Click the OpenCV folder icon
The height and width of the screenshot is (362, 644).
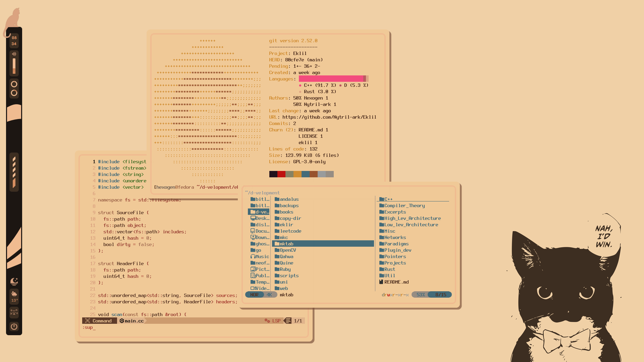277,250
